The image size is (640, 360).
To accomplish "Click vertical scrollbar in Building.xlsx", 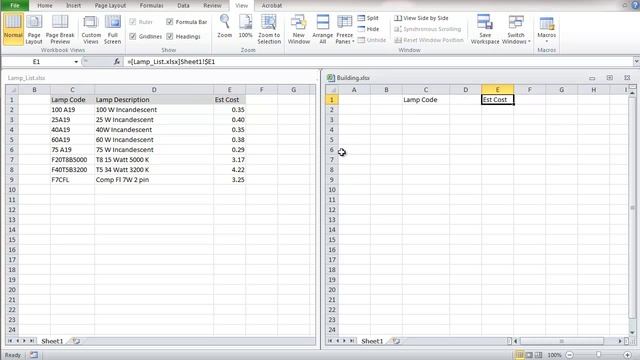I will click(632, 207).
